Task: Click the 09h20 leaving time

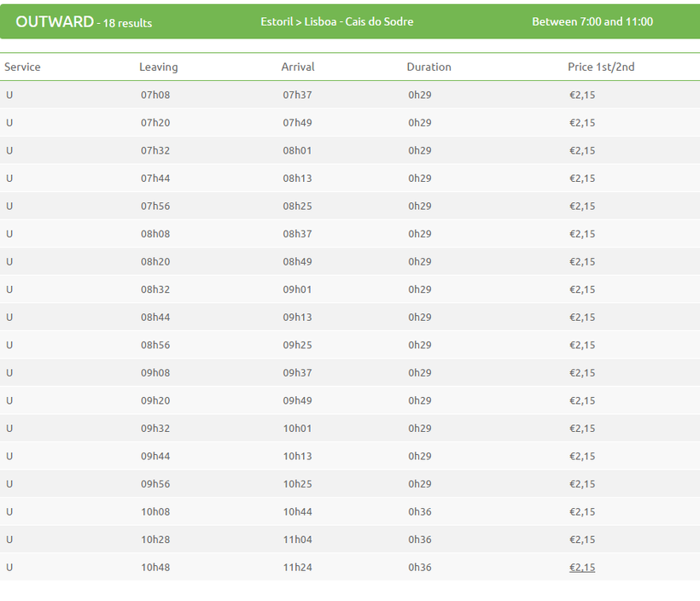Action: tap(155, 400)
